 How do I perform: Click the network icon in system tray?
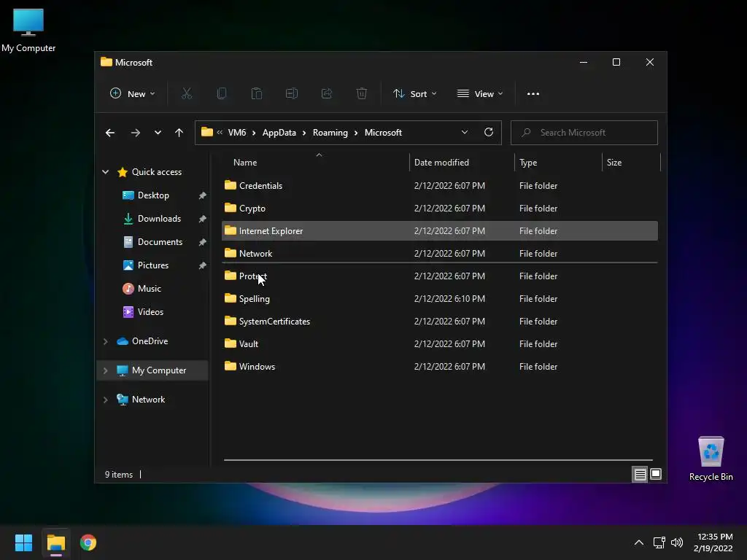(659, 542)
